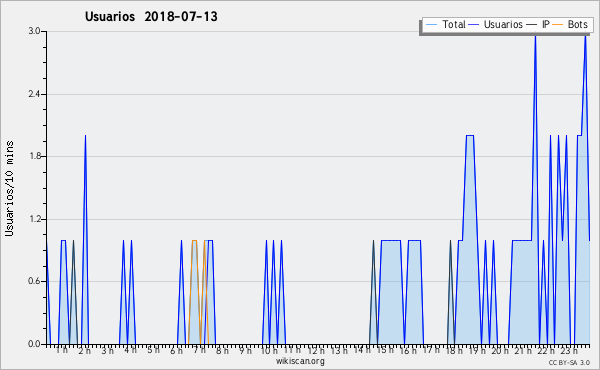Click the '19 h' x-axis label
Image resolution: width=600 pixels, height=370 pixels.
point(477,350)
